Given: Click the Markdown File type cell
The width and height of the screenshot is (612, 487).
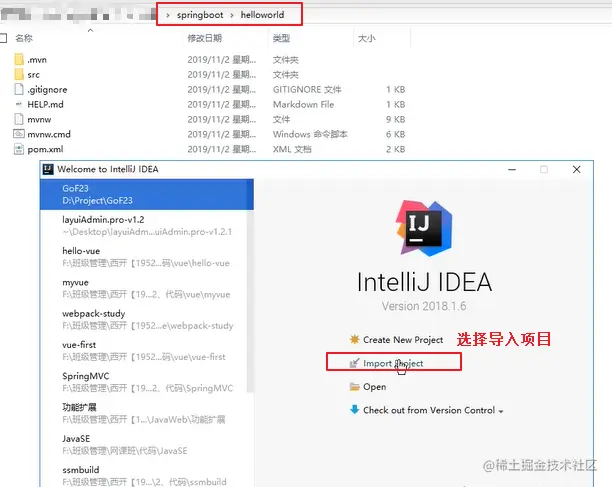Looking at the screenshot, I should coord(304,104).
